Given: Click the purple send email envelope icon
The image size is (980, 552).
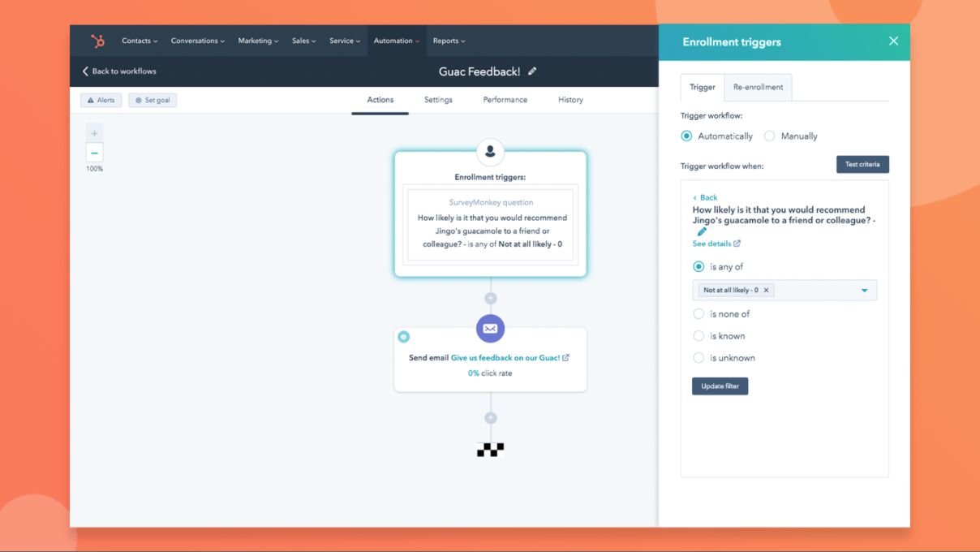Looking at the screenshot, I should 490,329.
